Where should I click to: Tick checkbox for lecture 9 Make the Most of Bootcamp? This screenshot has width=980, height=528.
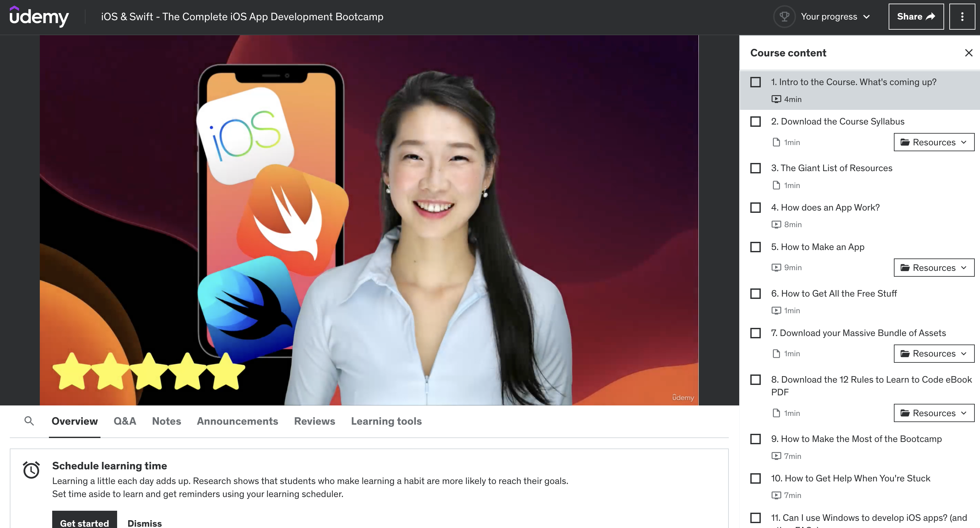pos(755,439)
